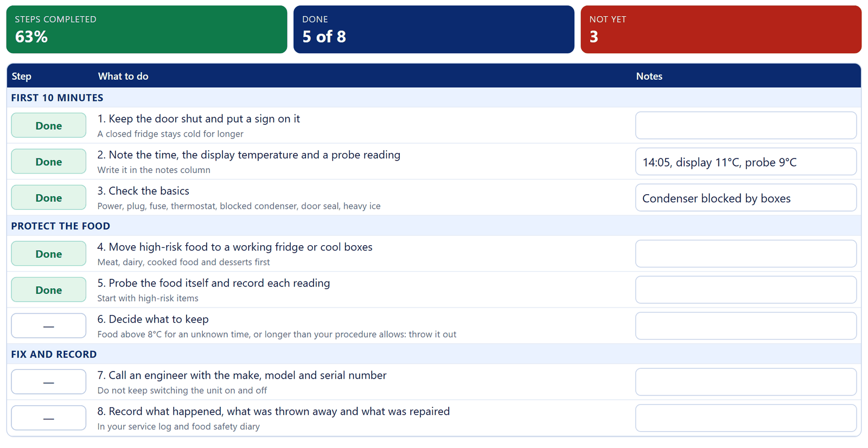
Task: Click the Not Yet 3 card
Action: (721, 29)
